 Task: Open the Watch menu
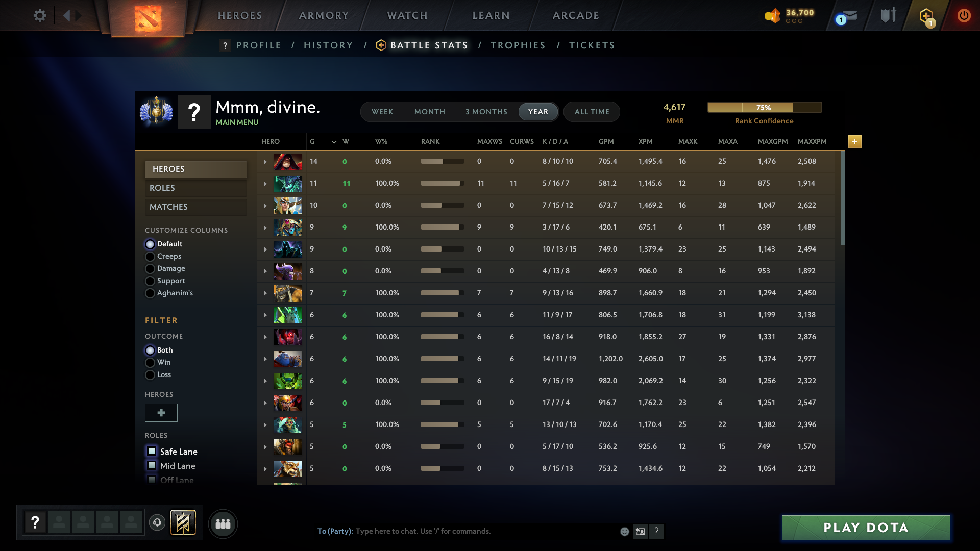coord(407,15)
